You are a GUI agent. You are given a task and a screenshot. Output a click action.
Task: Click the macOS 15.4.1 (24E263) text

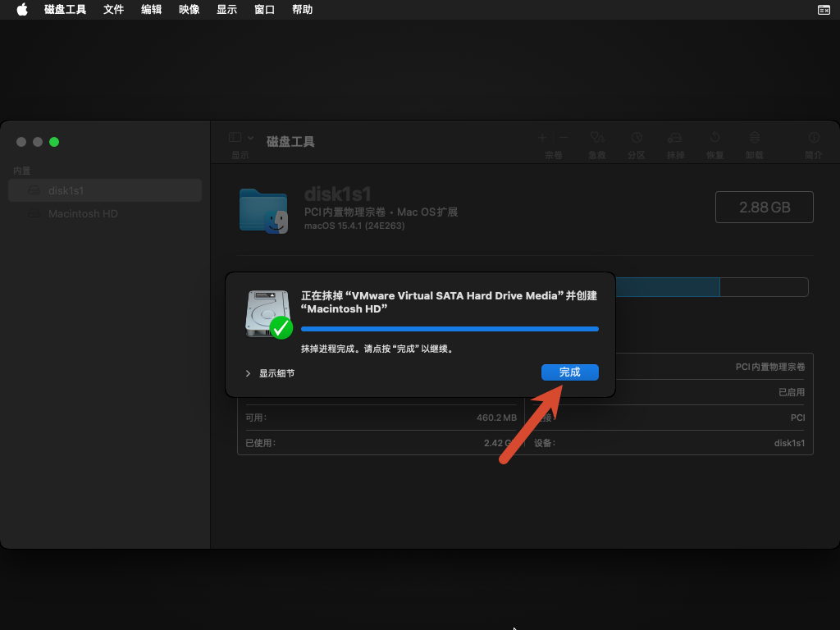(x=354, y=226)
